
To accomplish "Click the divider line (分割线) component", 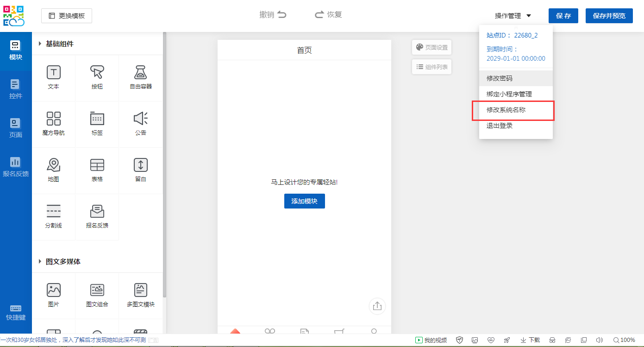I will pos(53,212).
